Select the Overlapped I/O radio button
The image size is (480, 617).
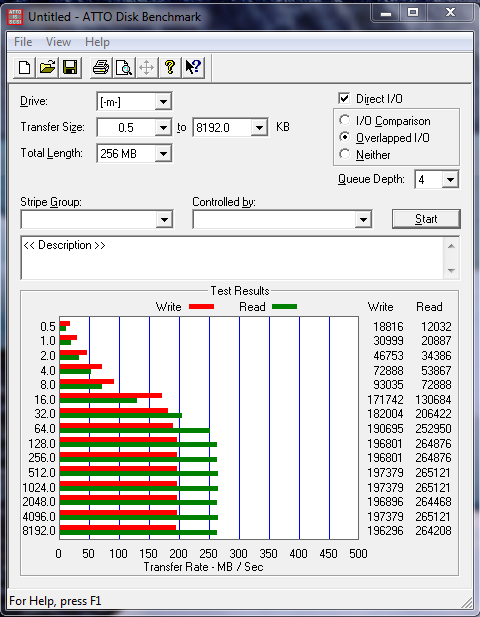click(344, 137)
